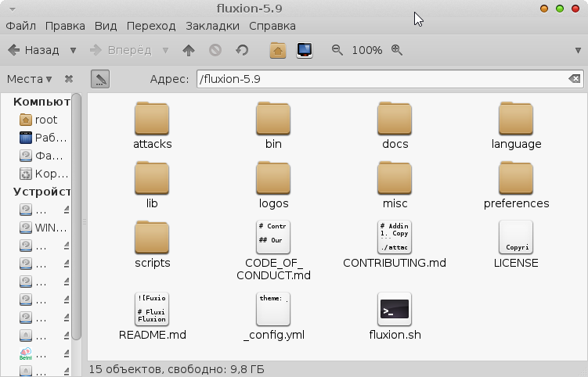Close the Places sidebar panel
588x377 pixels.
tap(69, 79)
